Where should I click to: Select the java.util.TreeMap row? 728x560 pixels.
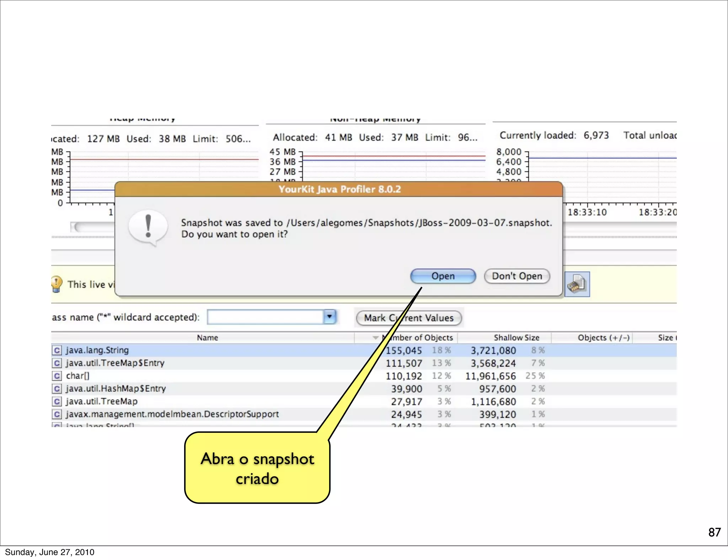(x=102, y=402)
